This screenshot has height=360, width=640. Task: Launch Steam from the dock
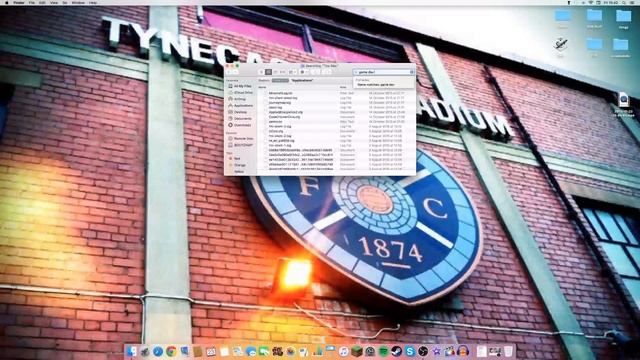(x=396, y=351)
